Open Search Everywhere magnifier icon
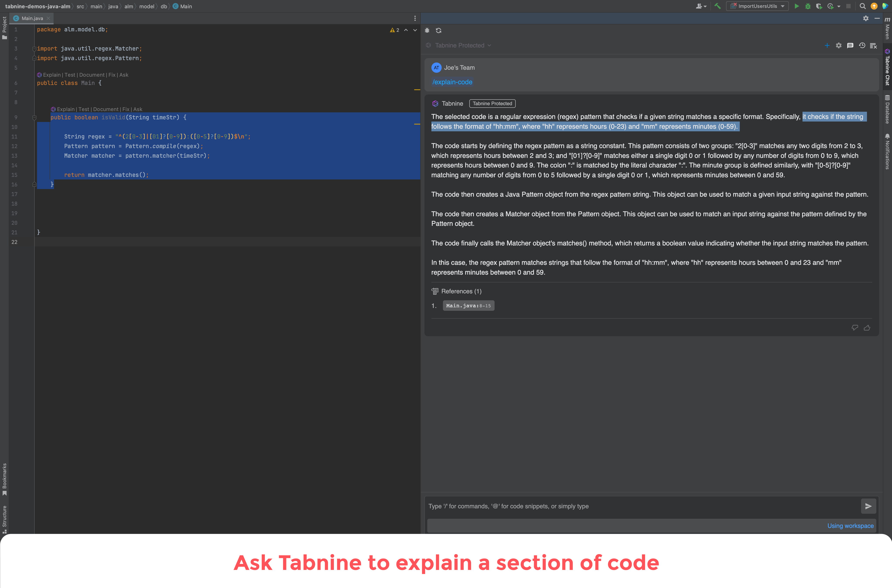This screenshot has height=588, width=892. (862, 6)
